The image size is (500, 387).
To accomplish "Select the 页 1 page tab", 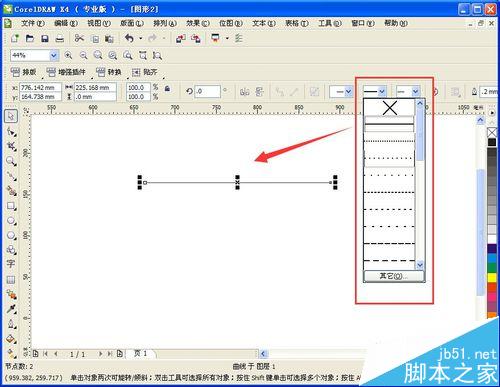I will tap(140, 353).
